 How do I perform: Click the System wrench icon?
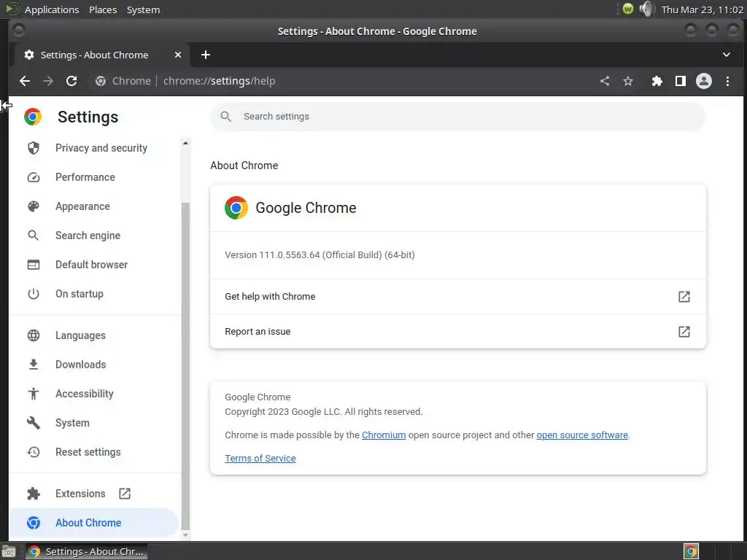pos(34,423)
